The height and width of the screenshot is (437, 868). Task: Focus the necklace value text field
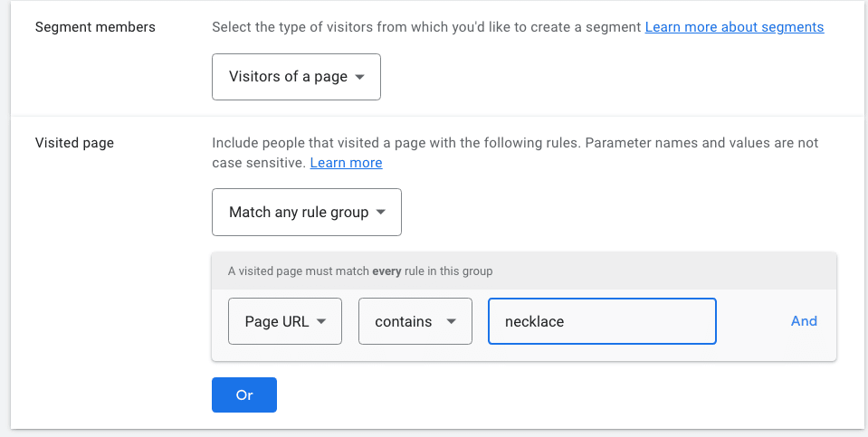pos(602,321)
